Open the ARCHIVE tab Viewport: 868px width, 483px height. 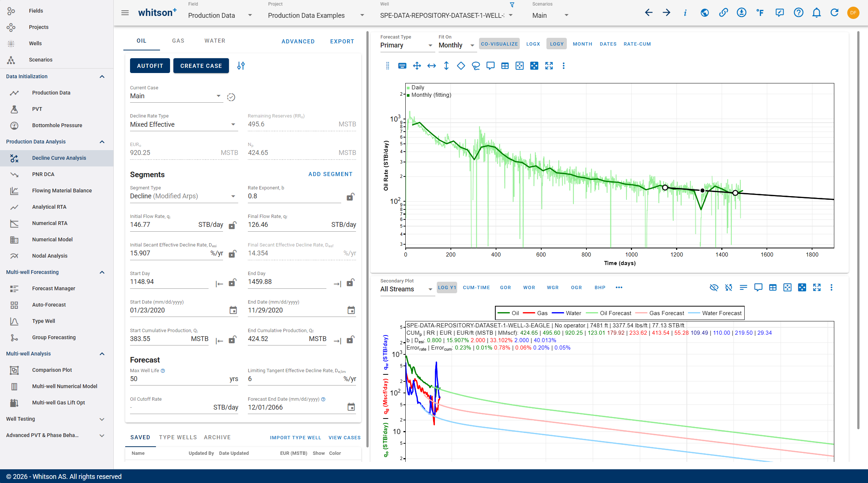[217, 437]
